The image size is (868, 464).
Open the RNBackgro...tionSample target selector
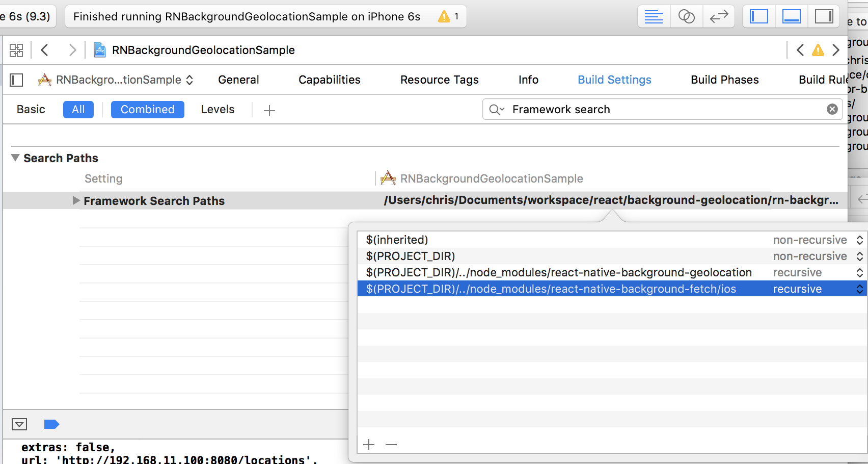116,80
